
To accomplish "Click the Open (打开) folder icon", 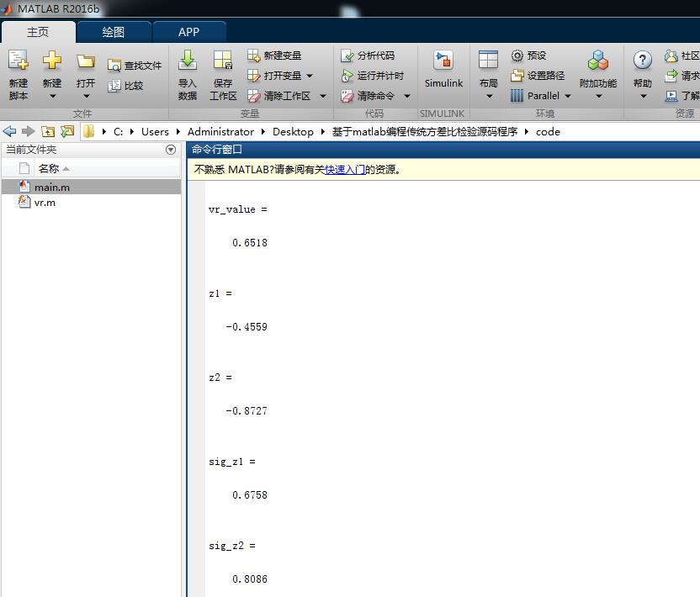I will click(86, 61).
